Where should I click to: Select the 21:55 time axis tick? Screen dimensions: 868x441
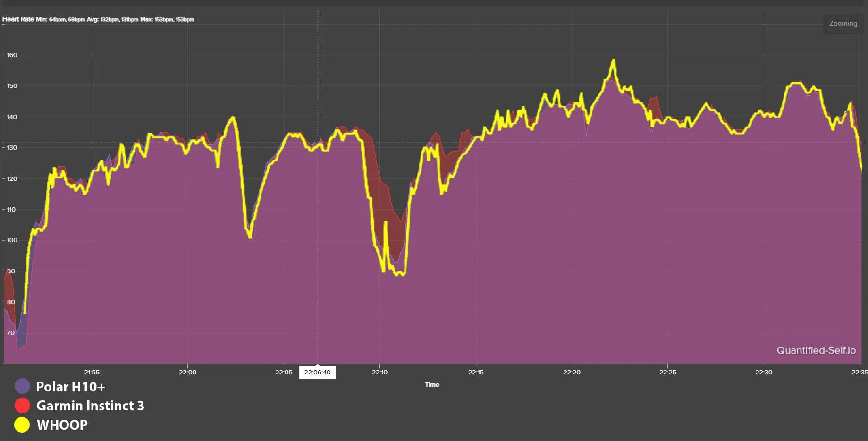click(92, 373)
